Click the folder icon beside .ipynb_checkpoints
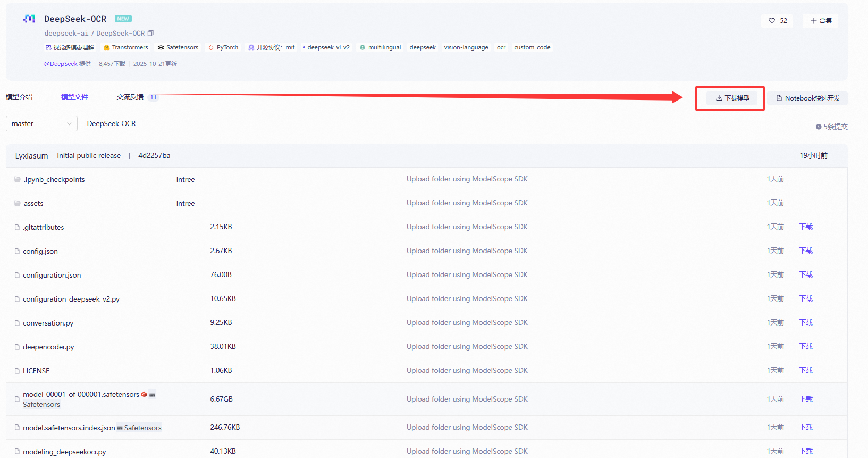 (18, 179)
